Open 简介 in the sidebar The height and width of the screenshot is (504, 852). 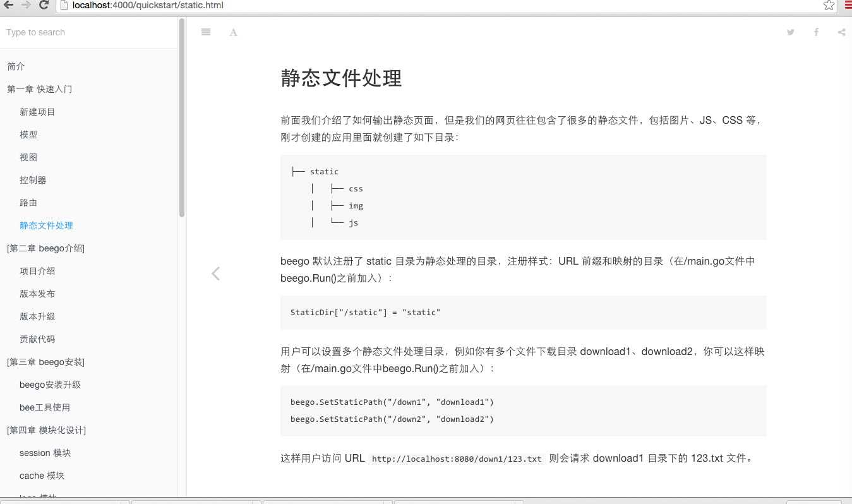click(x=16, y=66)
